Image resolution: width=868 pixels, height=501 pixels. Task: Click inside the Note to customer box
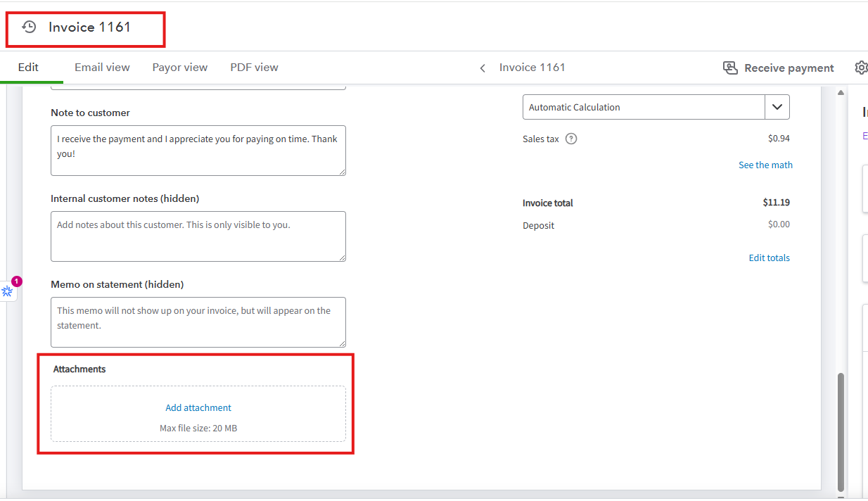pos(198,151)
